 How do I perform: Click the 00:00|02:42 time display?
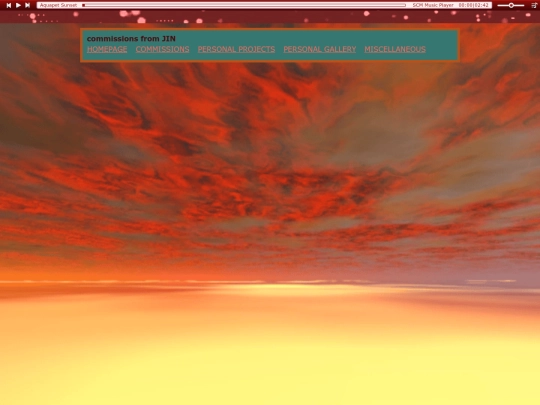point(474,5)
